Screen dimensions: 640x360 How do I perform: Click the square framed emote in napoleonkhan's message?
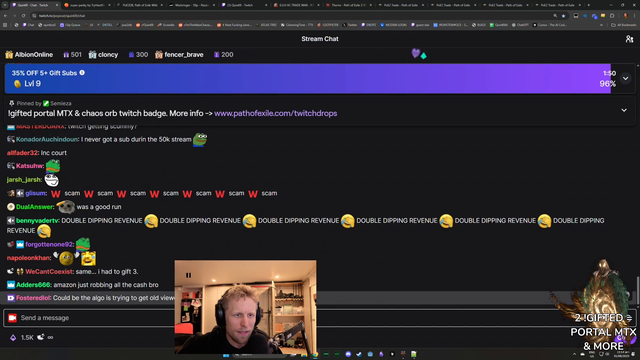[89, 258]
